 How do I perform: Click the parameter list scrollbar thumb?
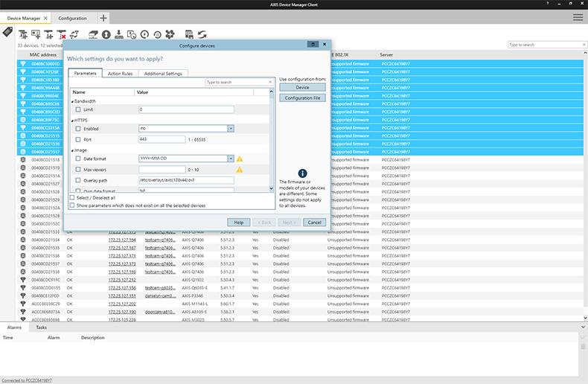pyautogui.click(x=271, y=97)
